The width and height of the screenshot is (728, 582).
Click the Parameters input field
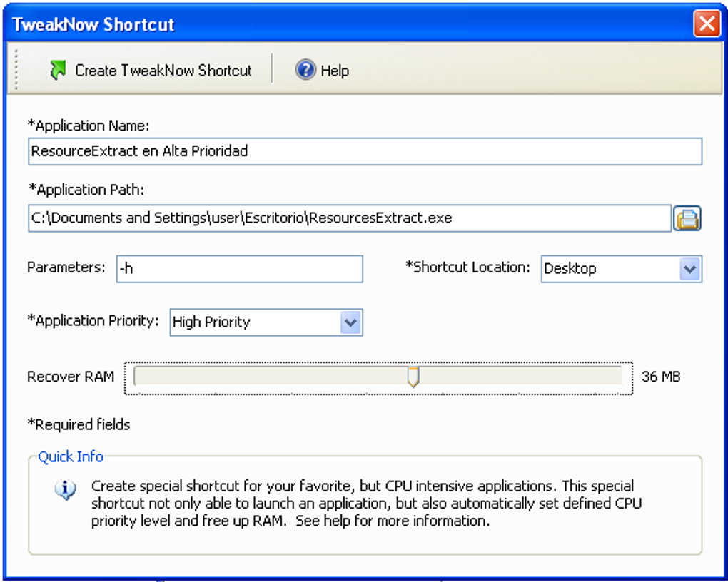pos(239,269)
